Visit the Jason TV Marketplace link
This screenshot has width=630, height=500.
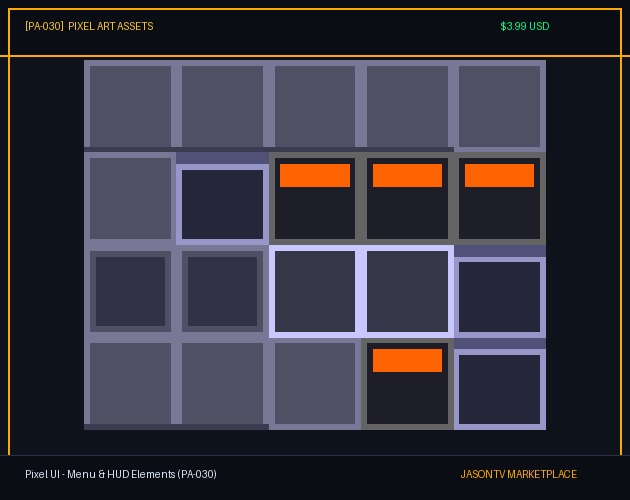point(518,474)
